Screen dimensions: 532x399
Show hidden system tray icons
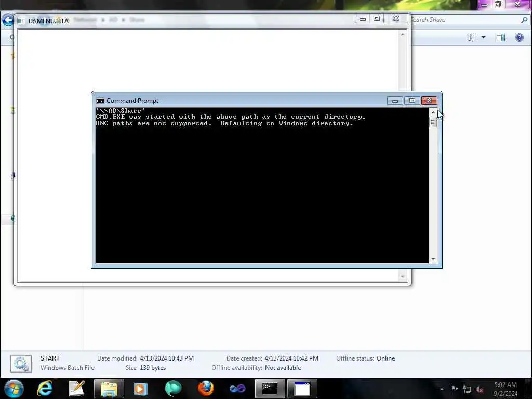(442, 389)
